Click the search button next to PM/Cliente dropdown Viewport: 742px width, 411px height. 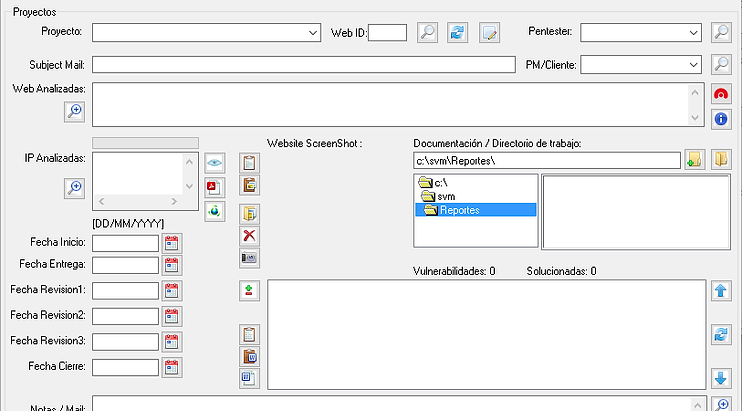[x=721, y=64]
